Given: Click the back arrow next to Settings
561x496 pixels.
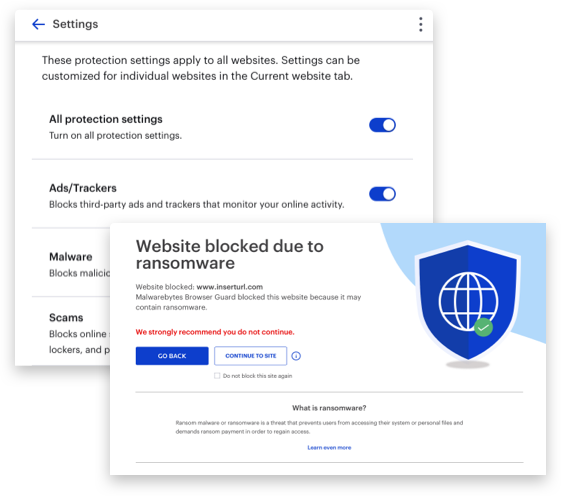Looking at the screenshot, I should pos(38,24).
